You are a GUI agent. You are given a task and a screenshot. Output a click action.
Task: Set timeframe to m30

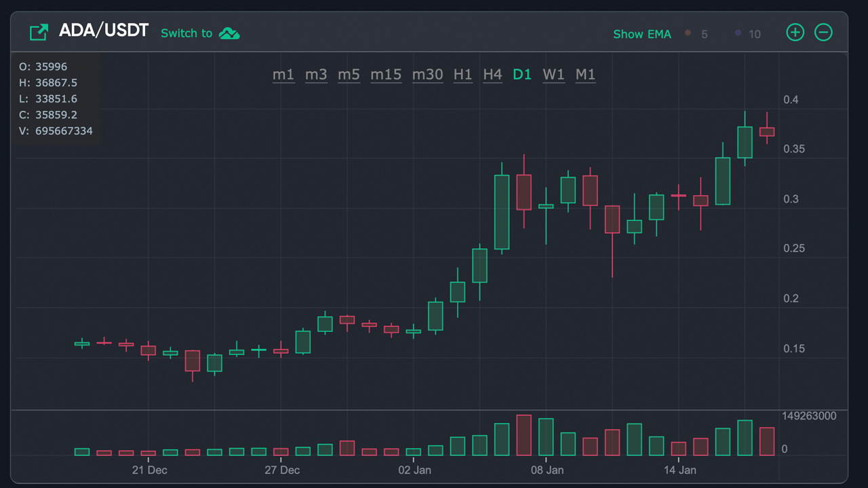(428, 75)
